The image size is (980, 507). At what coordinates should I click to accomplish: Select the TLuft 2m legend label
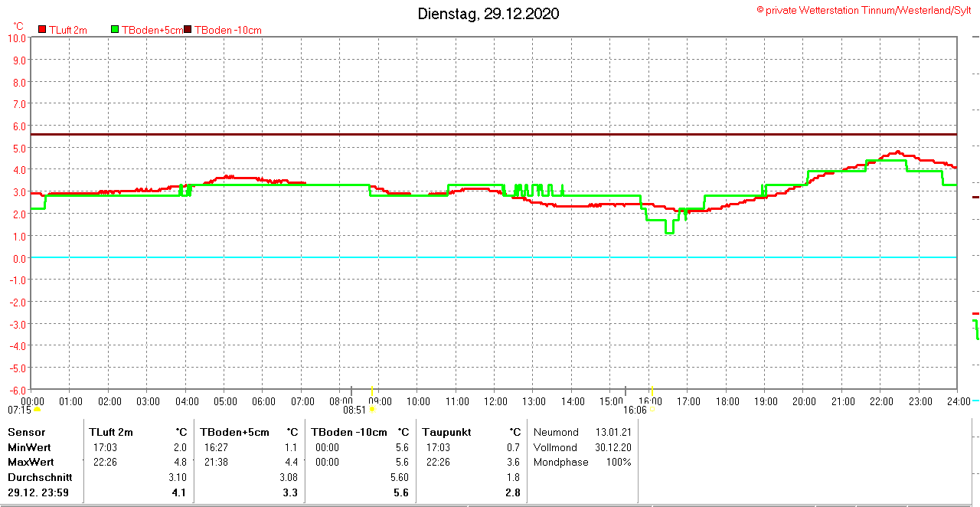pos(68,30)
